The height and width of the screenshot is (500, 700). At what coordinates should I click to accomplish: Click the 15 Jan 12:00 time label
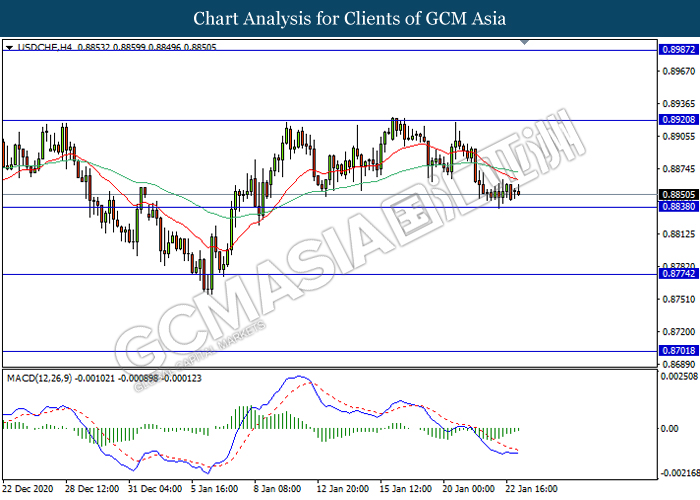[405, 489]
